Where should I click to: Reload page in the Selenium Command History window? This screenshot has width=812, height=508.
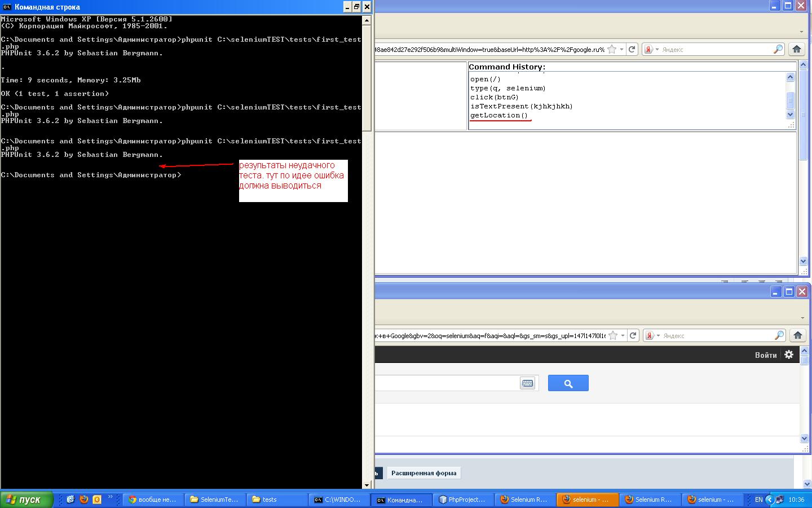(632, 49)
